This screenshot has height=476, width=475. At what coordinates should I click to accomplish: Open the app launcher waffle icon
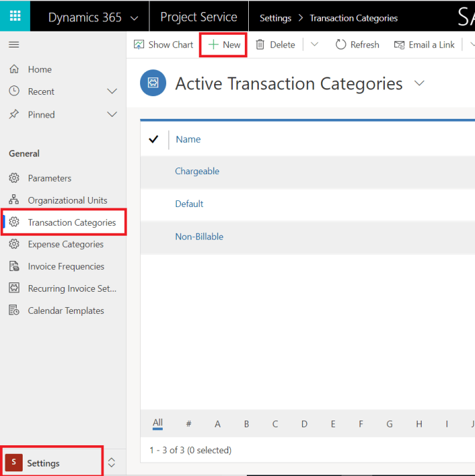[x=15, y=17]
